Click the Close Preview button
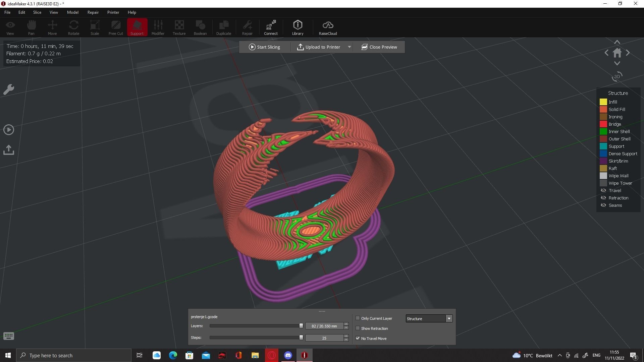Screen dimensions: 644x362 [x=379, y=47]
